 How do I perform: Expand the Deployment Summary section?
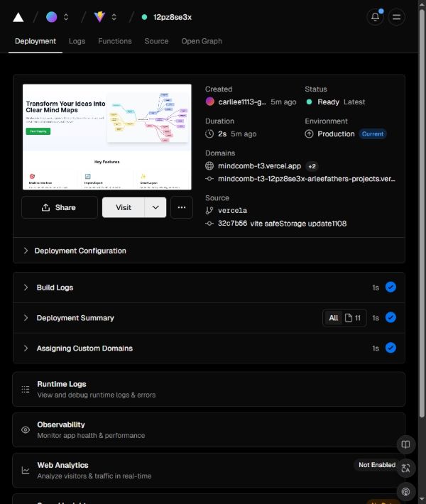pos(209,318)
